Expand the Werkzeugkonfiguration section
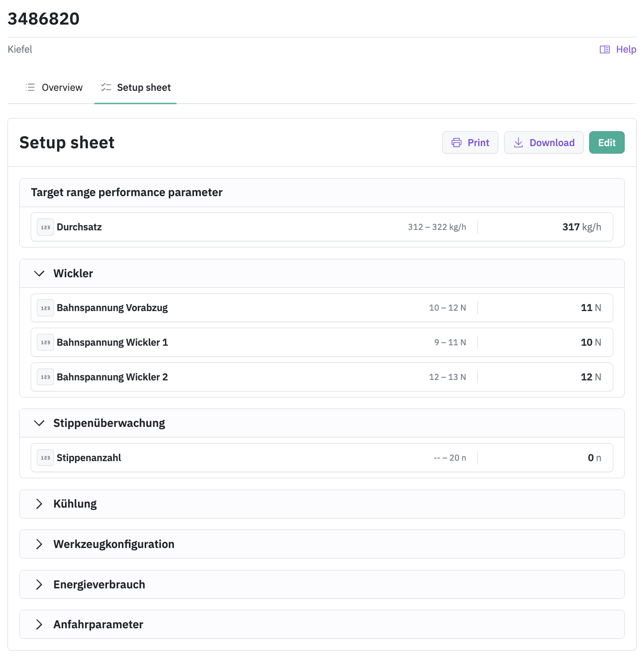 [39, 544]
